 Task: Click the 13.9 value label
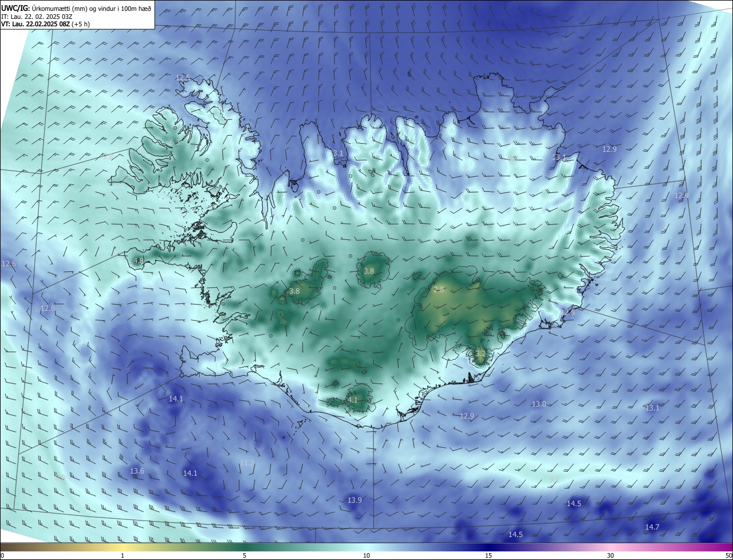[354, 500]
